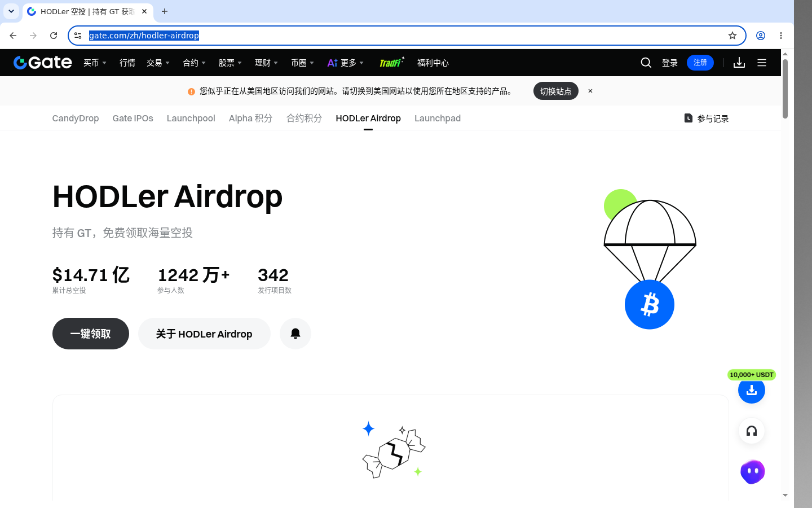Expand the 合约 dropdown menu
The image size is (812, 508).
coord(194,63)
